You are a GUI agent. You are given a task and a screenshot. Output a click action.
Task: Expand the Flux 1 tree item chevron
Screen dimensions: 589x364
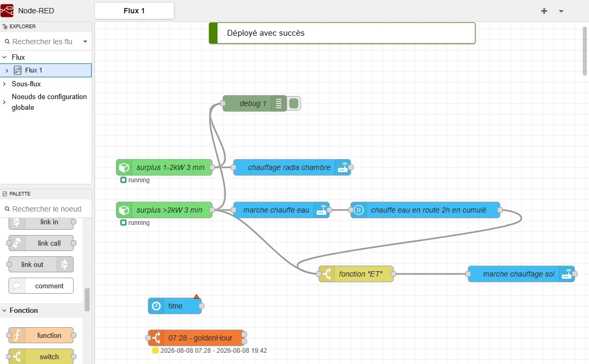(7, 70)
